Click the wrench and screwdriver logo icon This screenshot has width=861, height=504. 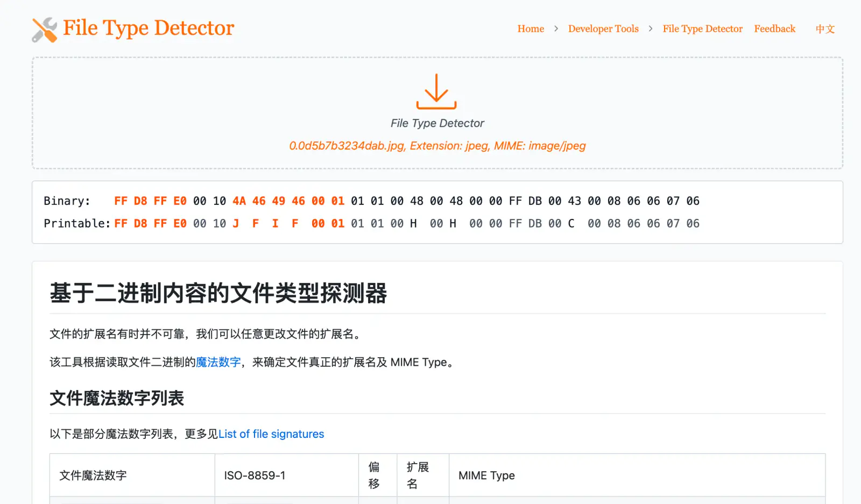(45, 30)
